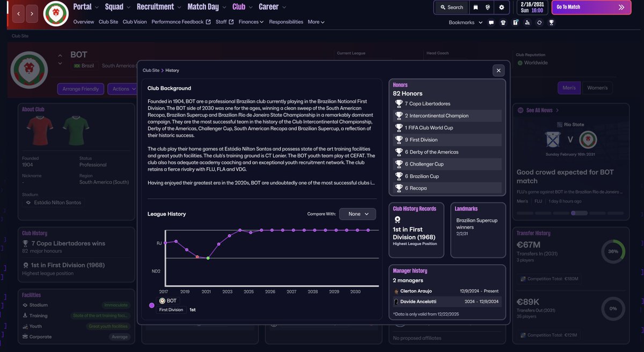Open the scouting search people icon
The width and height of the screenshot is (644, 352).
pos(527,23)
